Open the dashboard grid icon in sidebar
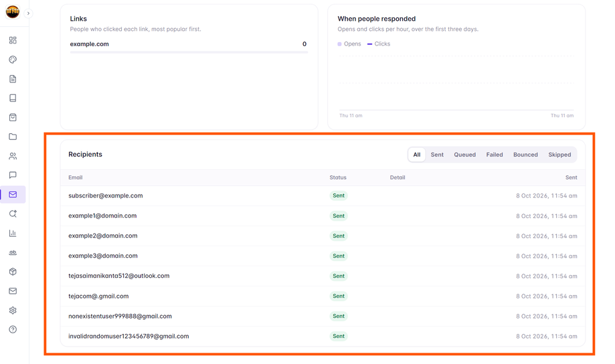This screenshot has width=615, height=364. (13, 40)
